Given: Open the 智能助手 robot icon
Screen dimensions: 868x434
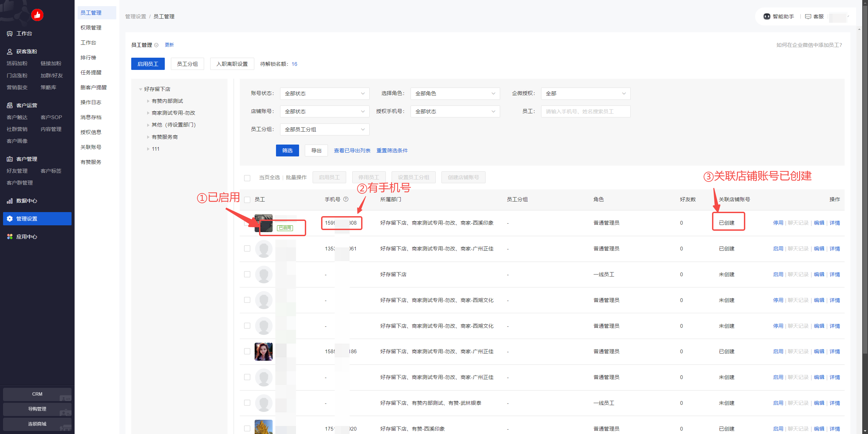Looking at the screenshot, I should [x=767, y=17].
